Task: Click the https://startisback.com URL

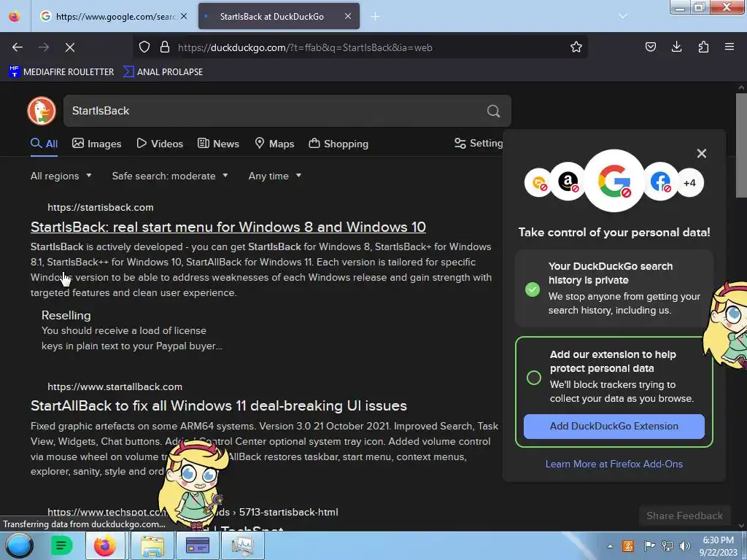Action: tap(101, 208)
